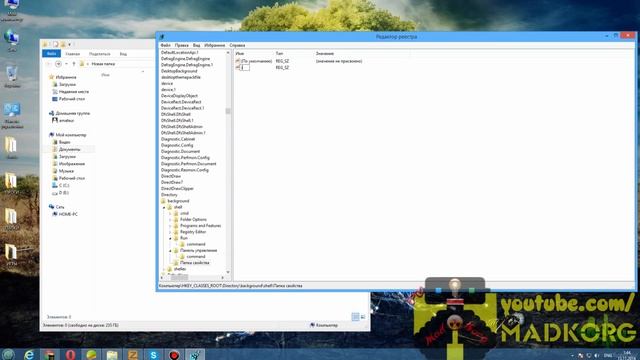Open Домашняя группа in Explorer sidebar
Image resolution: width=640 pixels, height=360 pixels.
(x=73, y=113)
